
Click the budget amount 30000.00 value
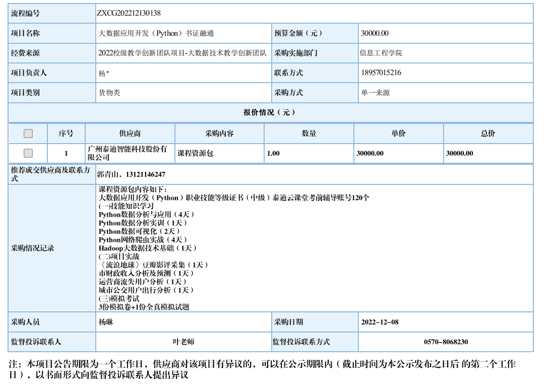point(375,33)
